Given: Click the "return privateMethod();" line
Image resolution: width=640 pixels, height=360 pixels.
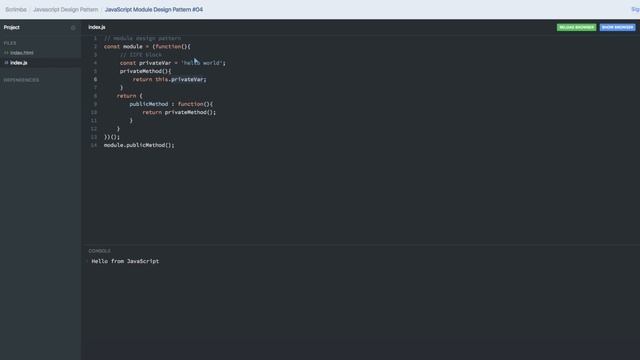Looking at the screenshot, I should [x=179, y=112].
